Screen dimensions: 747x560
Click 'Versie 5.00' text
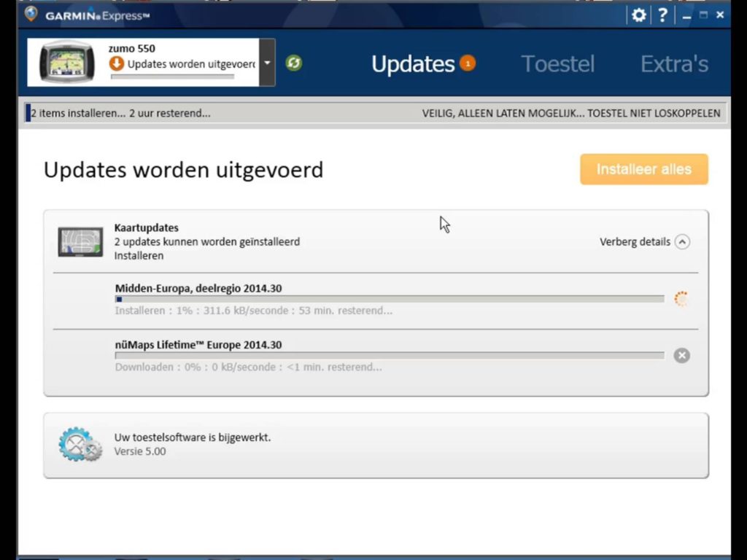point(140,451)
